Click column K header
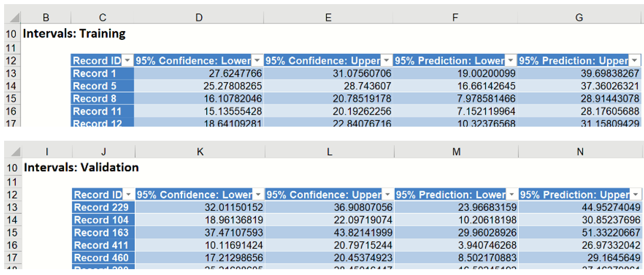 (200, 152)
